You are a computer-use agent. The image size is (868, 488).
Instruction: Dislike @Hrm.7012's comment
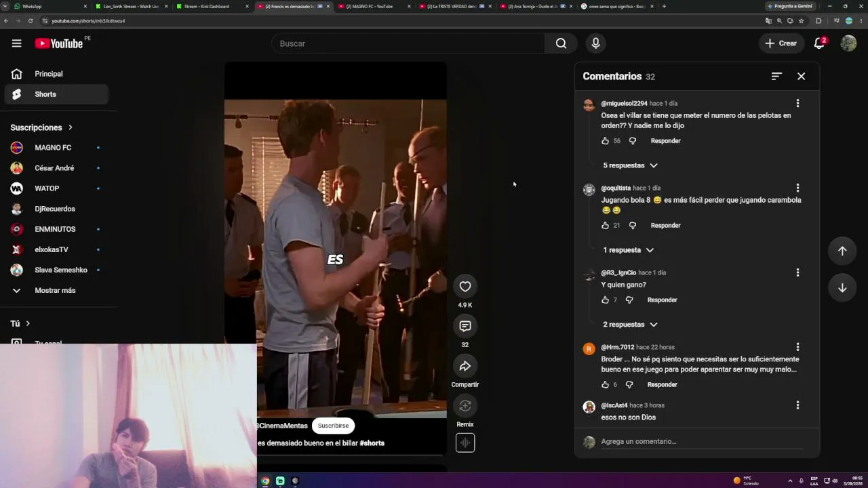coord(629,384)
